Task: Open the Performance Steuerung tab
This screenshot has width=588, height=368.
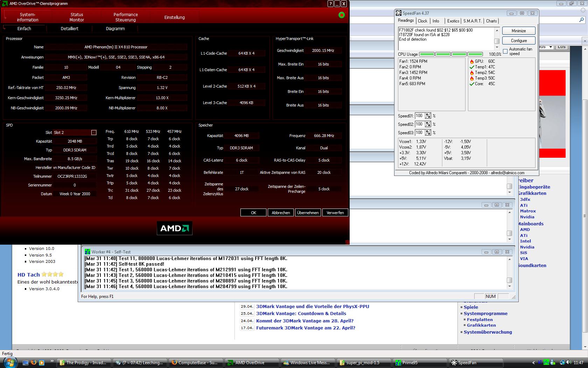Action: tap(126, 17)
